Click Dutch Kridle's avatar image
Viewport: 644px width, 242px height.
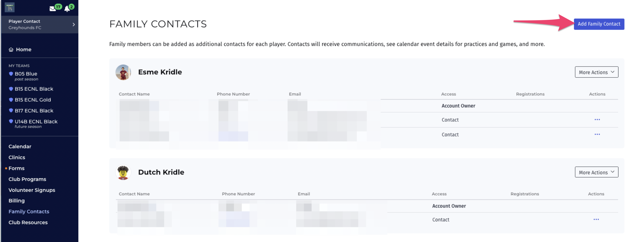(123, 172)
